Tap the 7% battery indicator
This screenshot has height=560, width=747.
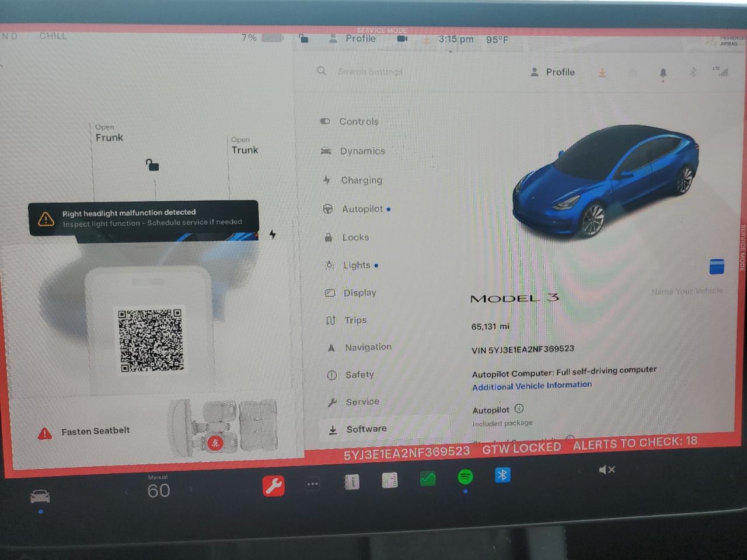263,37
